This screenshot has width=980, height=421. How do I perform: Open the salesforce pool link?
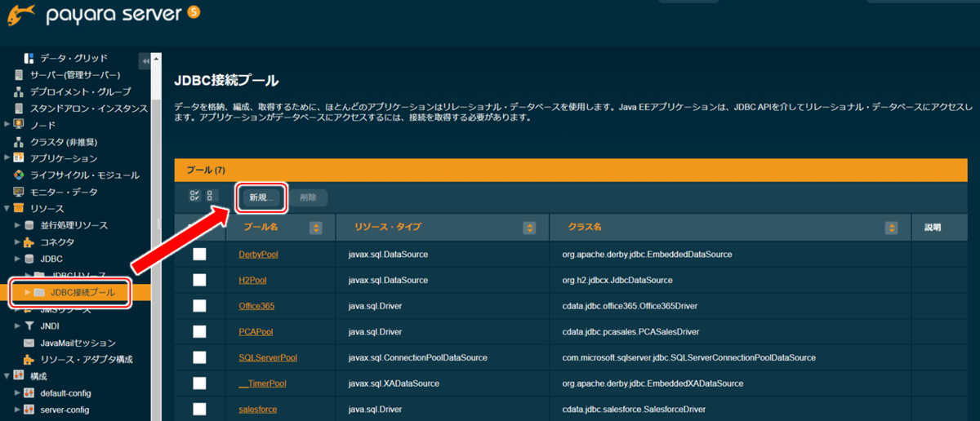click(x=257, y=409)
